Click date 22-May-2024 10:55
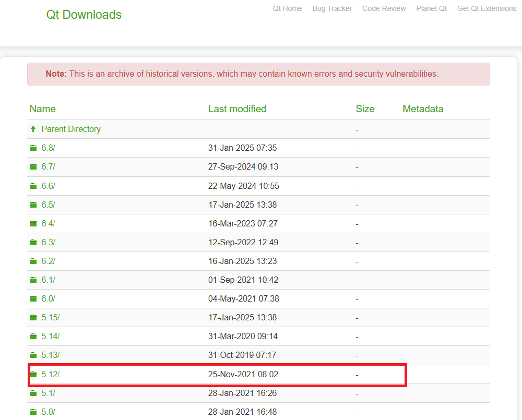Screen dimensions: 522x420 point(244,186)
